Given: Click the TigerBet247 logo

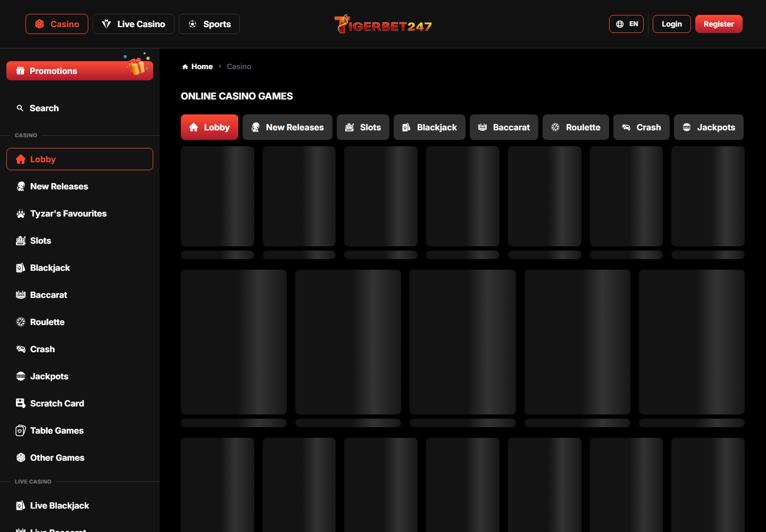Looking at the screenshot, I should tap(383, 24).
